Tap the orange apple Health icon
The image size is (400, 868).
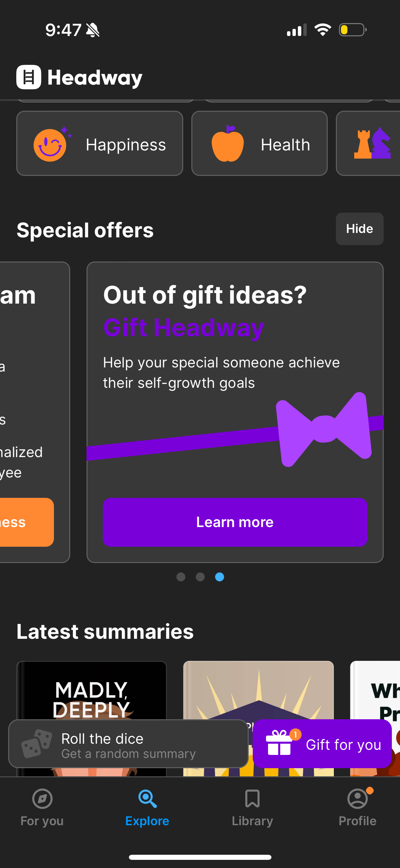[228, 144]
